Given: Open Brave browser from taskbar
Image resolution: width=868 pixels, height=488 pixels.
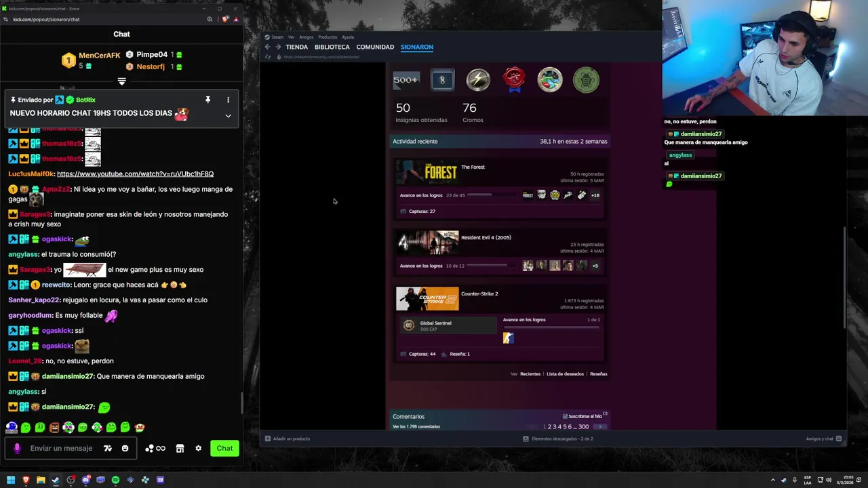Looking at the screenshot, I should click(x=26, y=480).
